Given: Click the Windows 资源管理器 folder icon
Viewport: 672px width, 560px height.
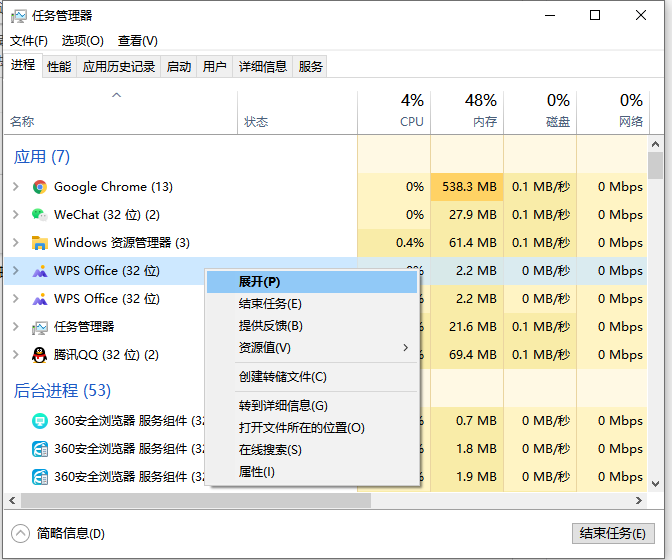Looking at the screenshot, I should [40, 243].
